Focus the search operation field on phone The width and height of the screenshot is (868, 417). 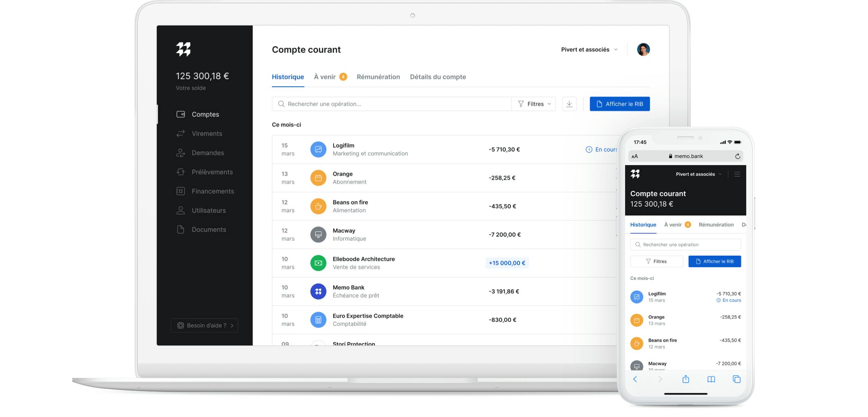(686, 245)
